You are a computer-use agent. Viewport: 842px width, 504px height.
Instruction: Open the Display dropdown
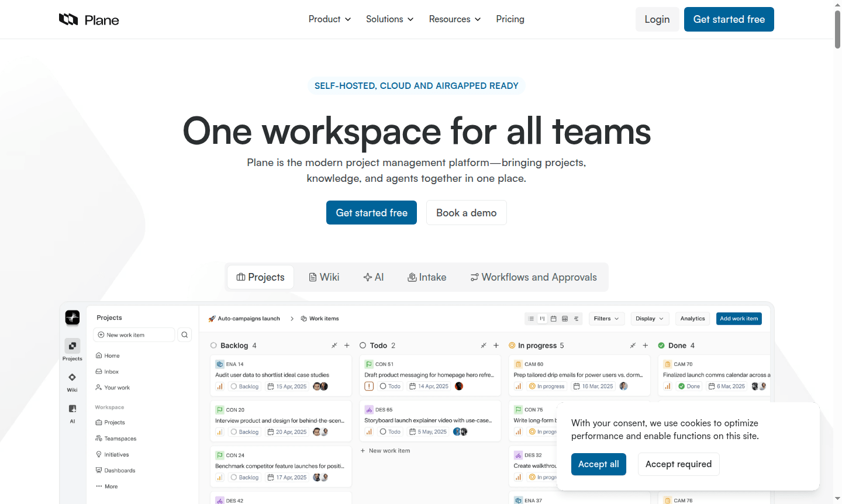650,319
